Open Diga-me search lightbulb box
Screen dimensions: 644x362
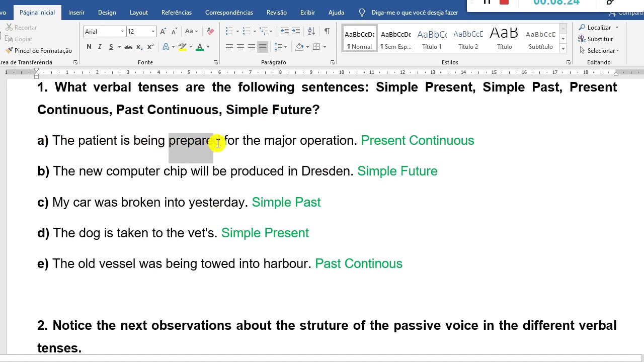coord(408,13)
